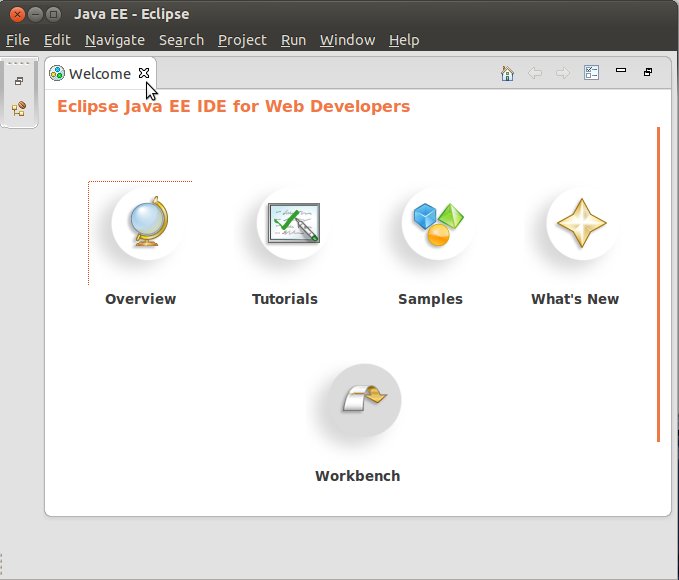Click the Overview label link
This screenshot has height=580, width=679.
point(141,299)
